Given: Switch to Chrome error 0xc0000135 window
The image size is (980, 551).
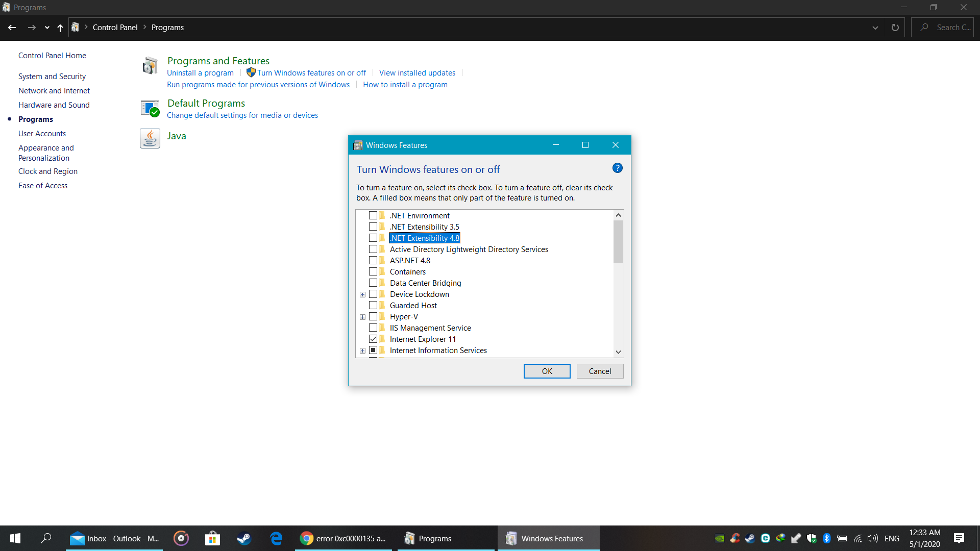Looking at the screenshot, I should coord(344,538).
